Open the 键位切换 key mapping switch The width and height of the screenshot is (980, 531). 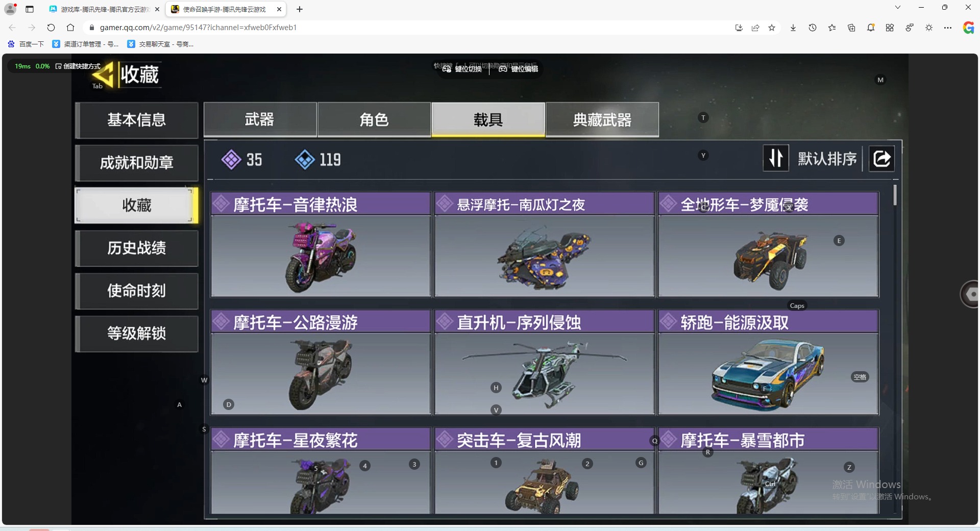pyautogui.click(x=462, y=69)
